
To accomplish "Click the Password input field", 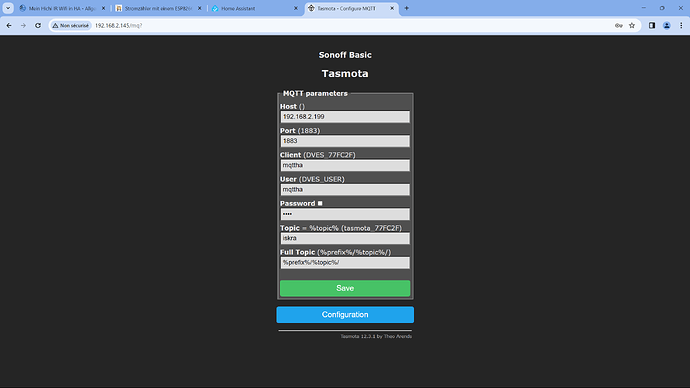I will point(345,214).
